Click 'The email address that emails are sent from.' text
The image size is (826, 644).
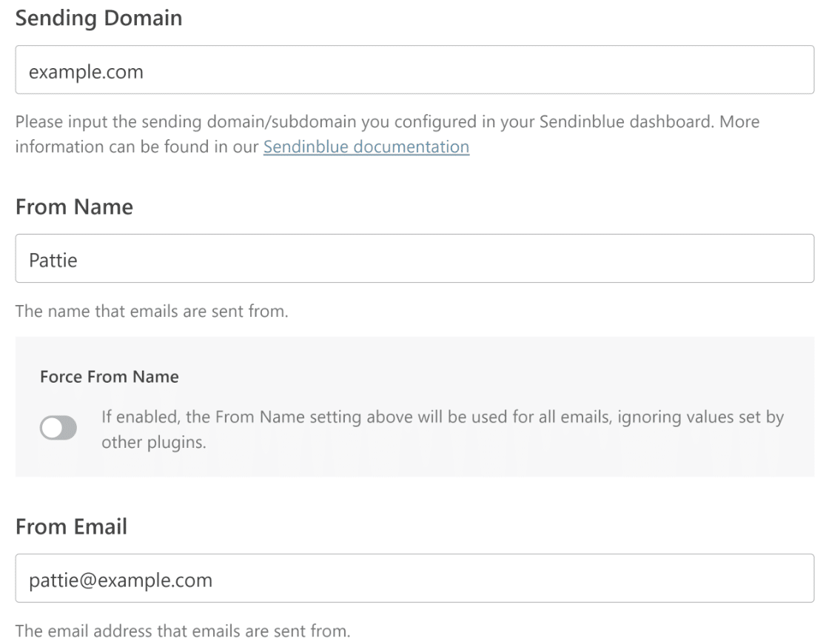[183, 631]
